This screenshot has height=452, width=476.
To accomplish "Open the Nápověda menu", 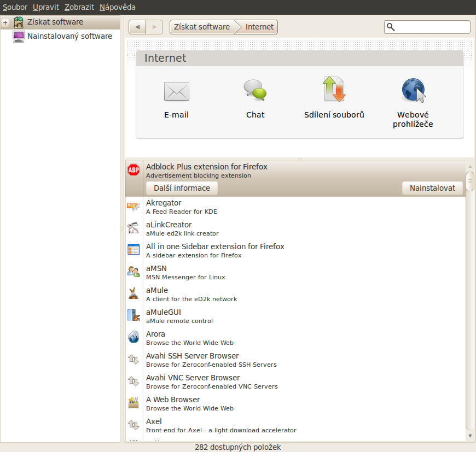I will pyautogui.click(x=118, y=7).
